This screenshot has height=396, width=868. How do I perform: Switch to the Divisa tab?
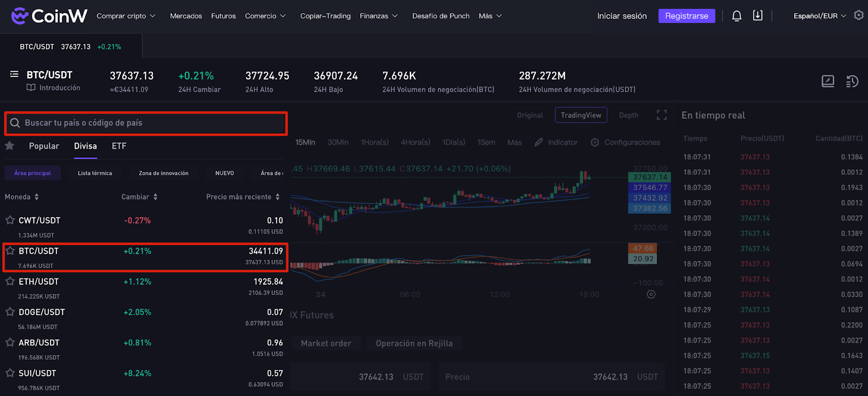tap(85, 146)
